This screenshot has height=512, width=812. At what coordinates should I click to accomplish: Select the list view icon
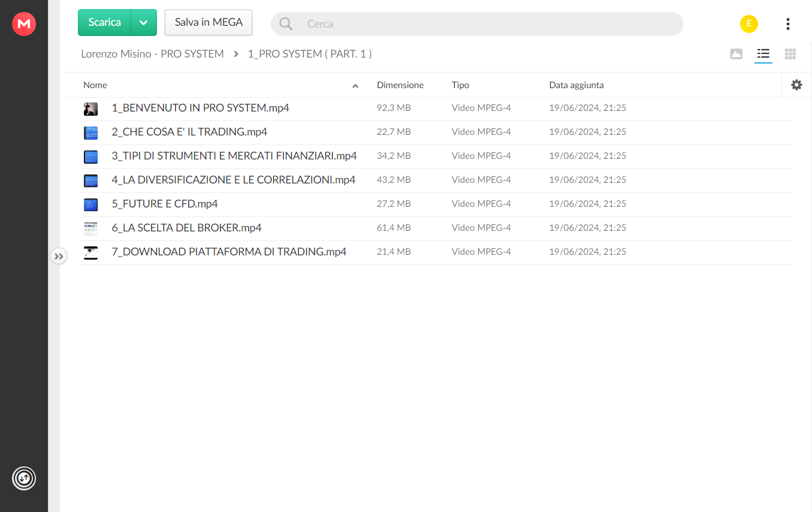[x=763, y=54]
